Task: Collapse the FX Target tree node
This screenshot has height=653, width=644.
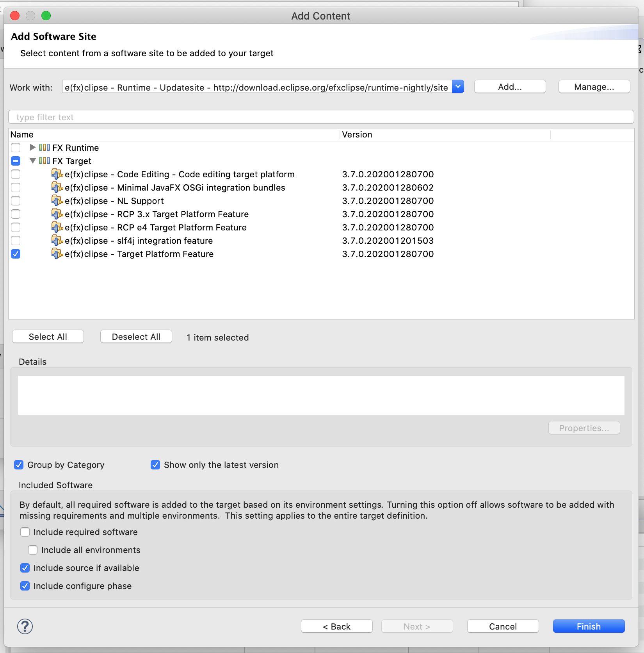Action: pos(33,161)
